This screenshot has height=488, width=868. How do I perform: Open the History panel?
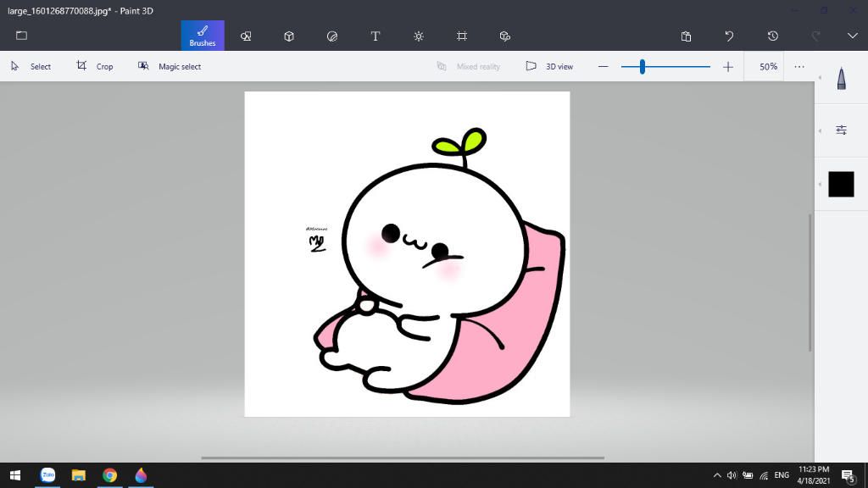[x=773, y=36]
